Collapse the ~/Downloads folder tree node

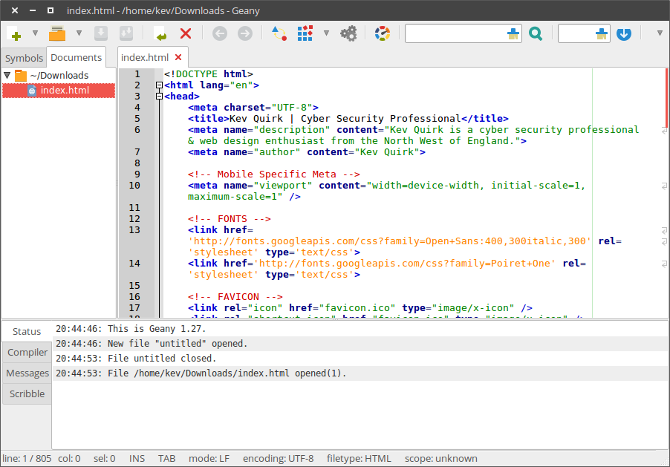click(7, 75)
